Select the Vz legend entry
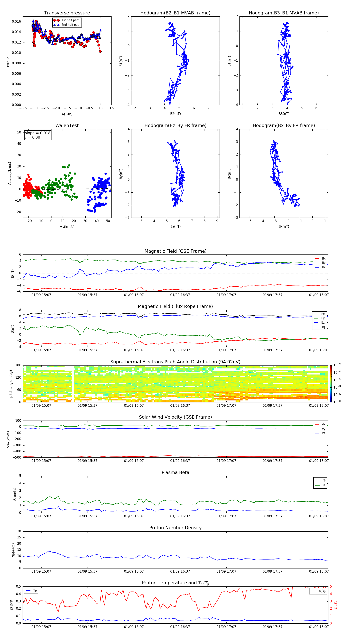 (320, 433)
